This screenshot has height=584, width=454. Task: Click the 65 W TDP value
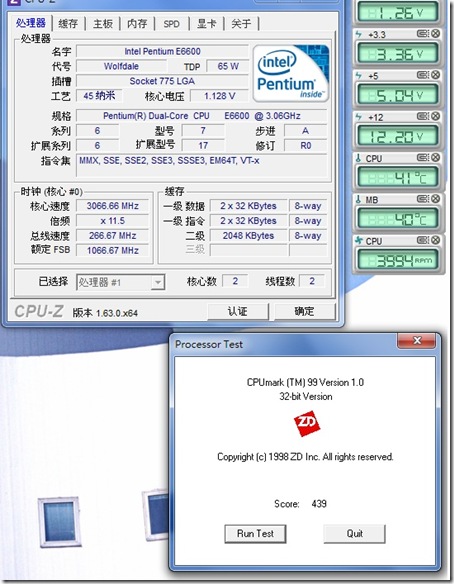click(x=228, y=66)
